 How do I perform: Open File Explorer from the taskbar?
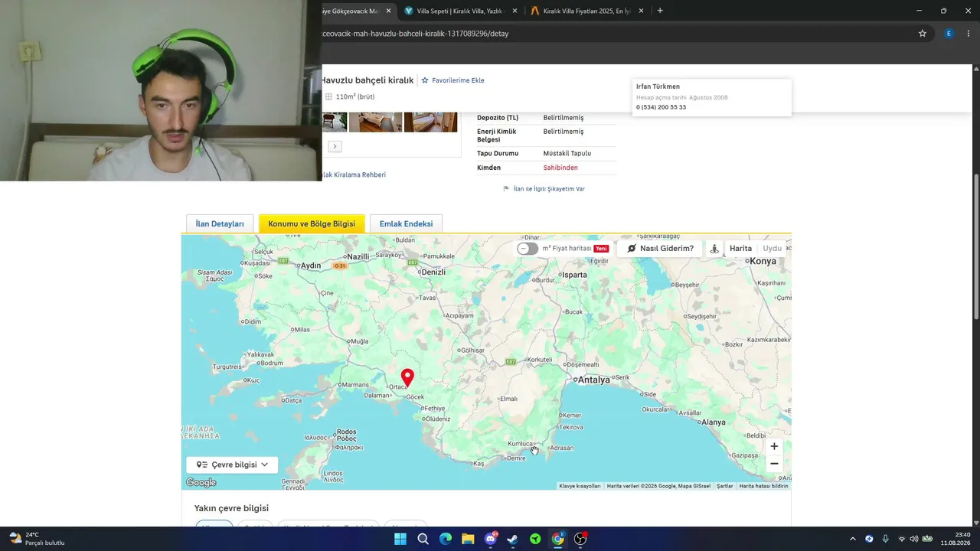[x=468, y=539]
